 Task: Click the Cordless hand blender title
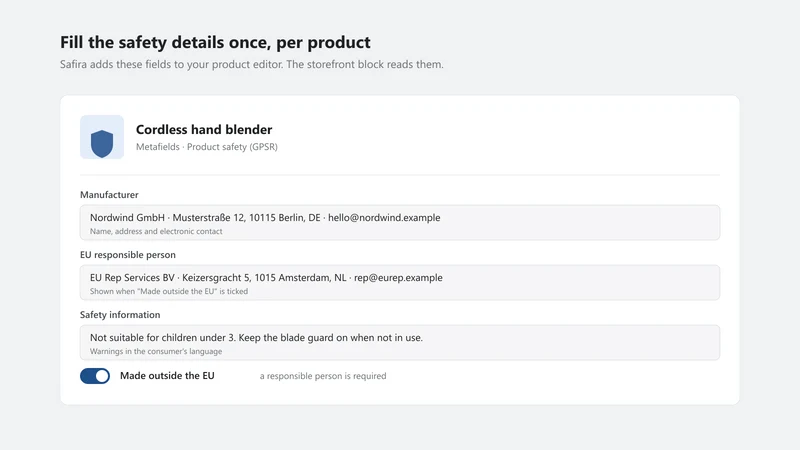tap(204, 130)
